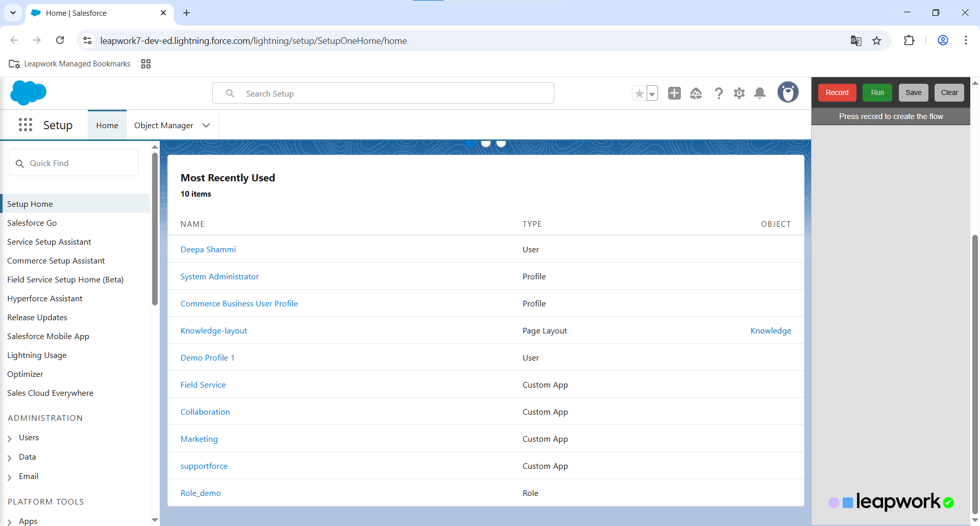The width and height of the screenshot is (980, 526).
Task: Open the Salesforce Help question mark
Action: [x=719, y=93]
